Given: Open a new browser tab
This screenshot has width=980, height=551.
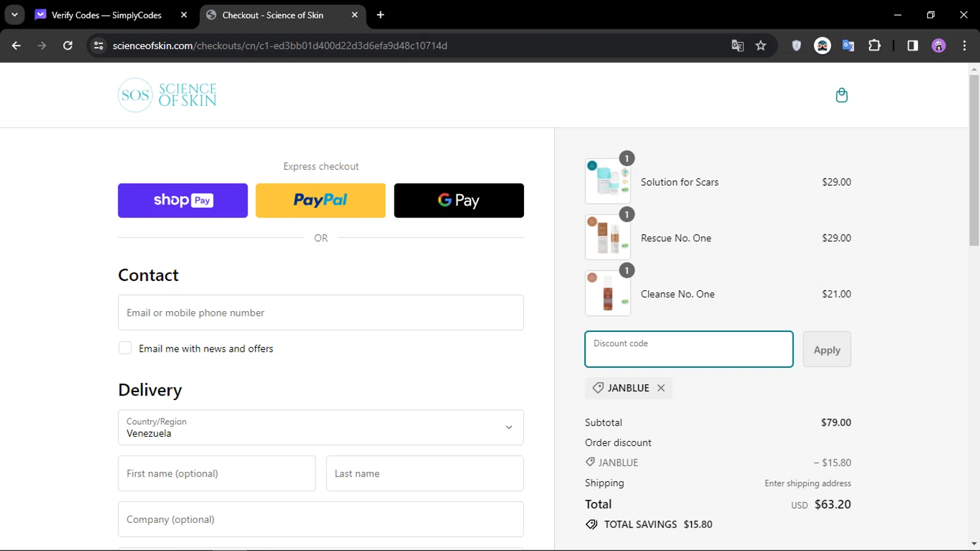Looking at the screenshot, I should (380, 14).
